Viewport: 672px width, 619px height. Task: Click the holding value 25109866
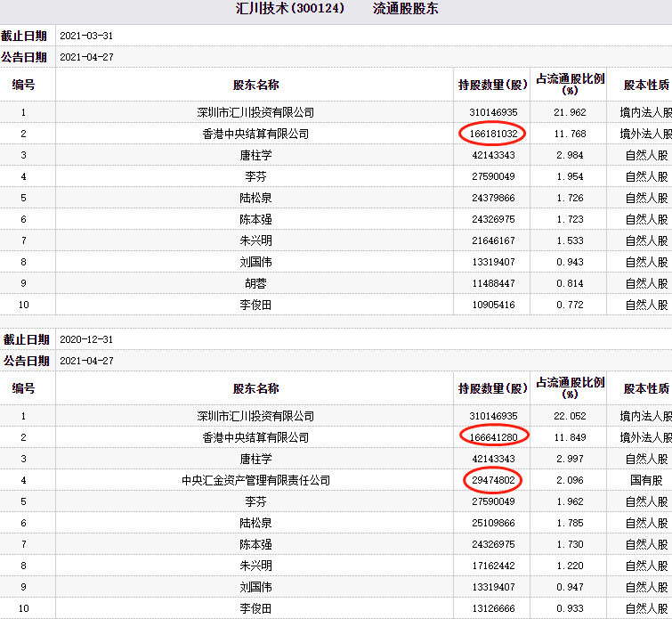[x=493, y=523]
